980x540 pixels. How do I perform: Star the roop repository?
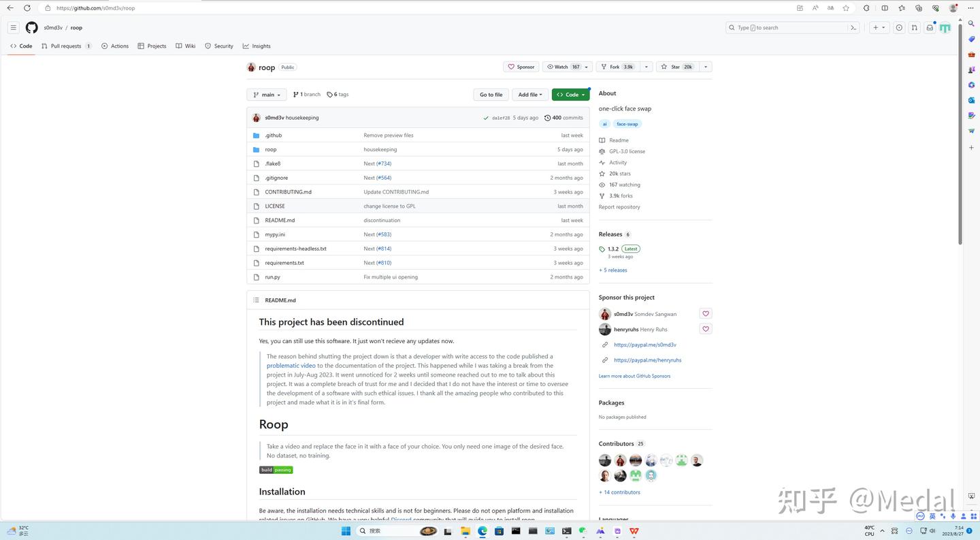click(x=677, y=67)
